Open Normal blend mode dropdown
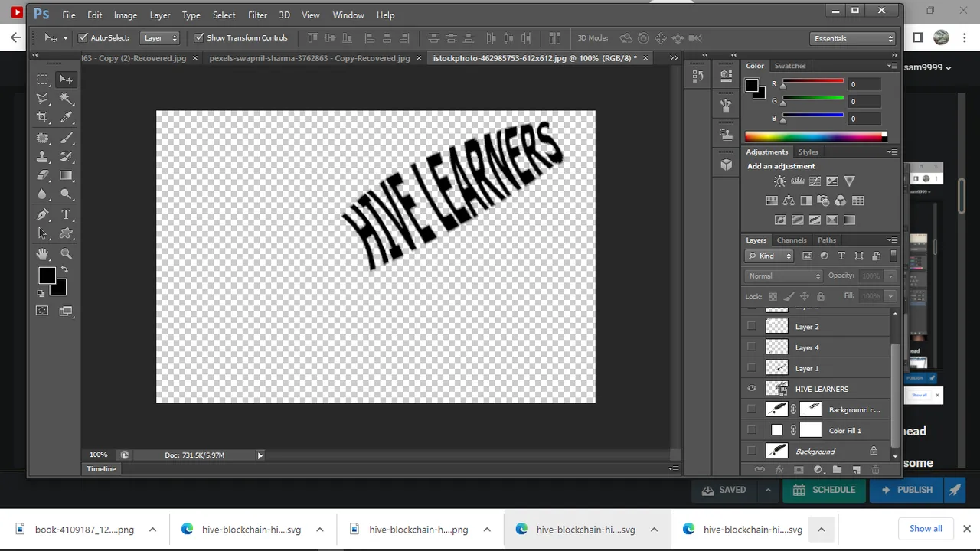The height and width of the screenshot is (551, 980). pyautogui.click(x=784, y=275)
